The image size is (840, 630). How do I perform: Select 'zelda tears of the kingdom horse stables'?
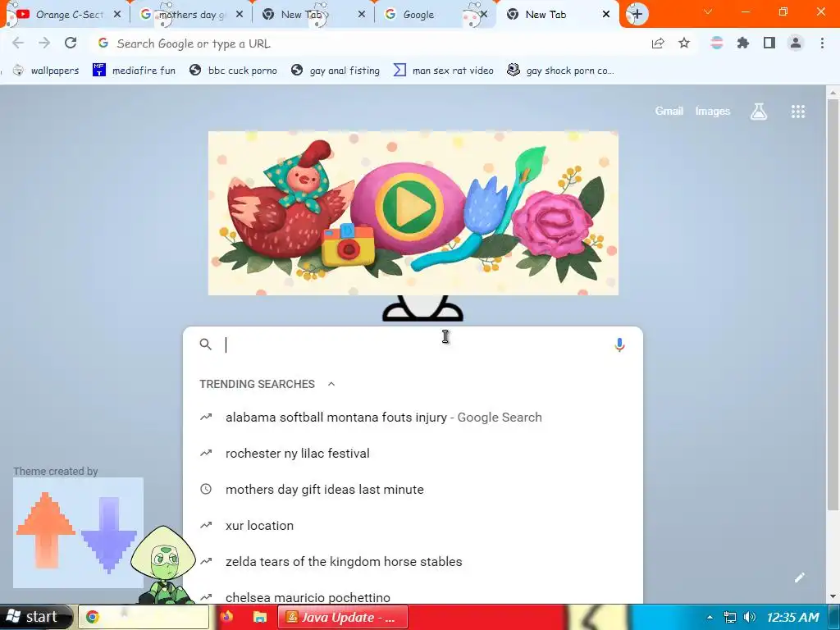point(413,561)
